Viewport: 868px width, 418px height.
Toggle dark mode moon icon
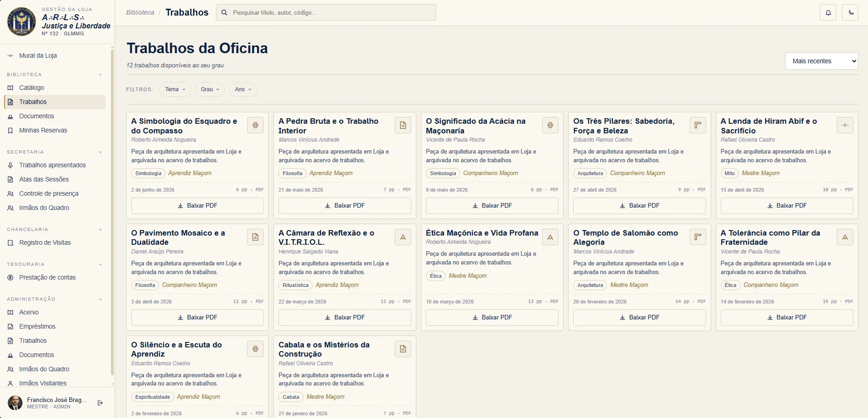coord(851,13)
